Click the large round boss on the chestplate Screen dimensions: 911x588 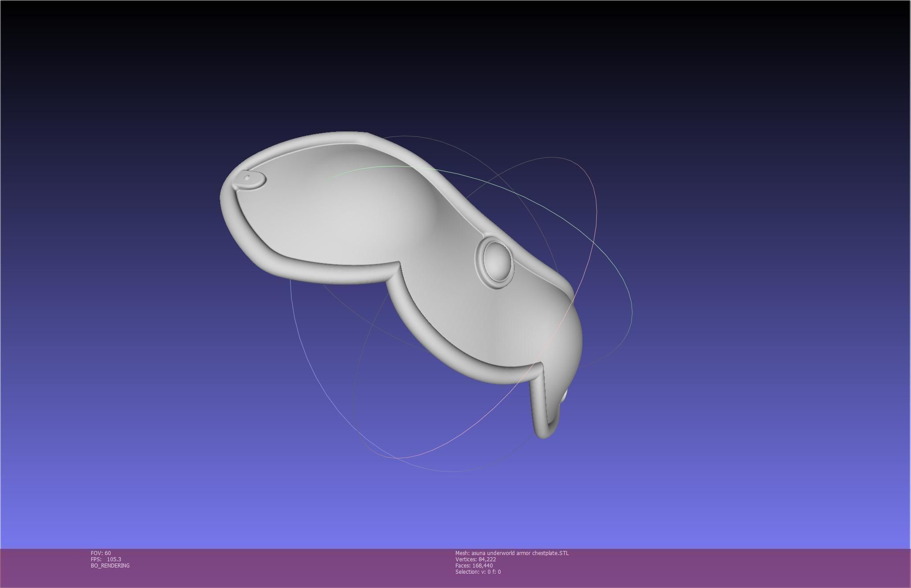tap(497, 262)
